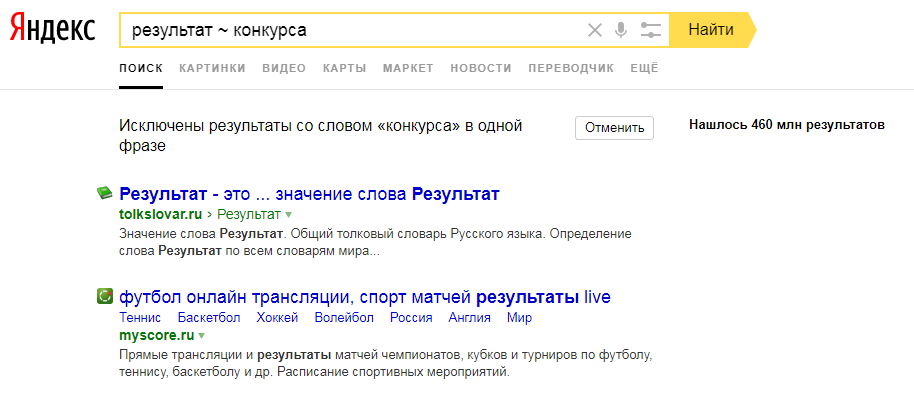Image resolution: width=914 pixels, height=401 pixels.
Task: Click the myscore.ru green favicon
Action: pos(104,297)
